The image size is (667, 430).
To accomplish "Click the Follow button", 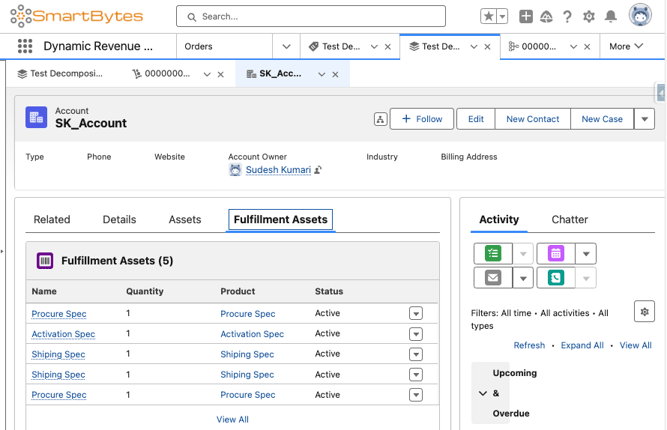I will coord(422,119).
